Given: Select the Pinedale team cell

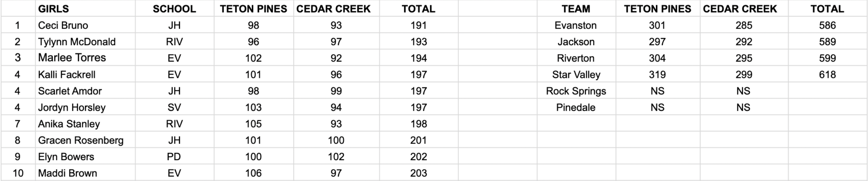Looking at the screenshot, I should [x=576, y=107].
